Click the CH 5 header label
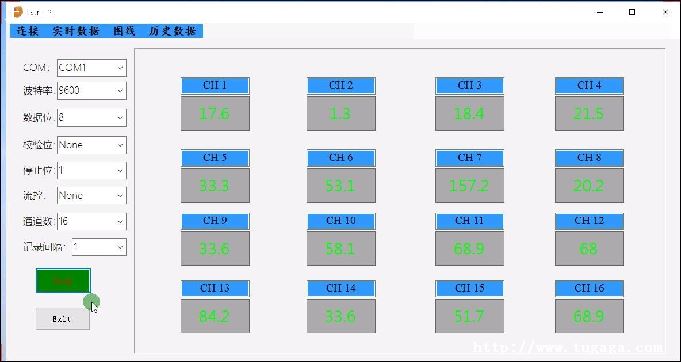The width and height of the screenshot is (681, 362). [x=215, y=158]
